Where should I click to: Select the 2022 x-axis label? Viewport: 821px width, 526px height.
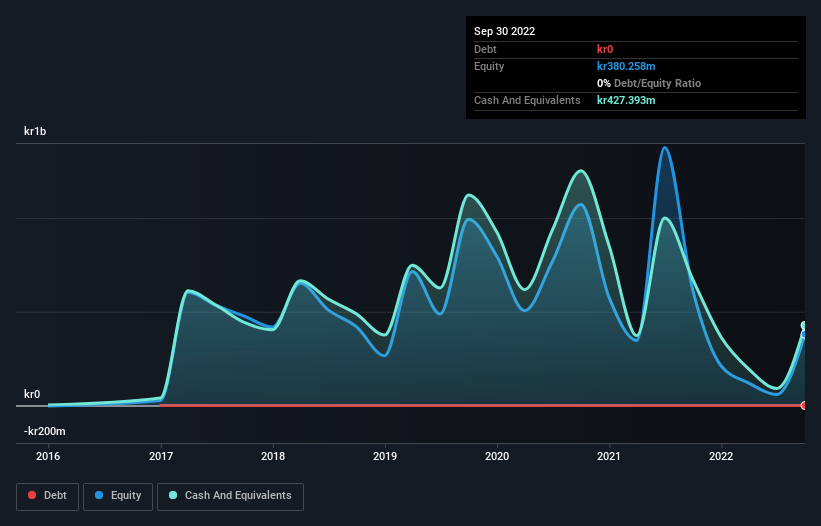[x=721, y=456]
